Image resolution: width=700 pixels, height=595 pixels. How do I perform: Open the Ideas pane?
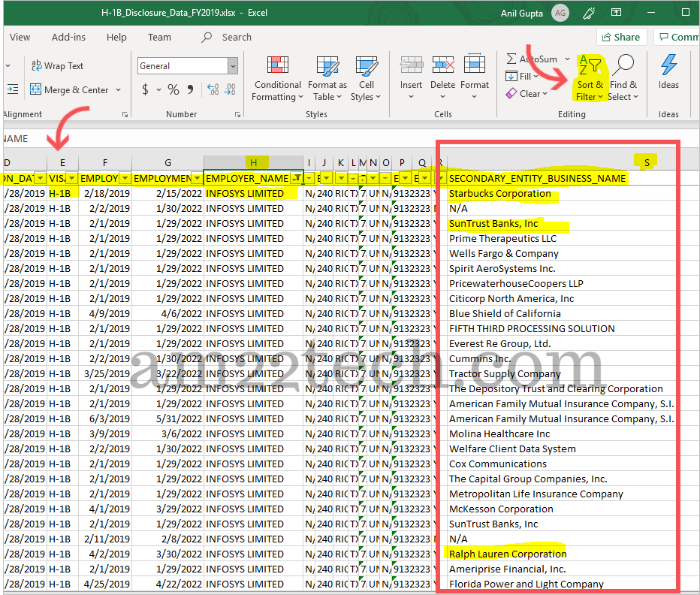click(x=668, y=72)
